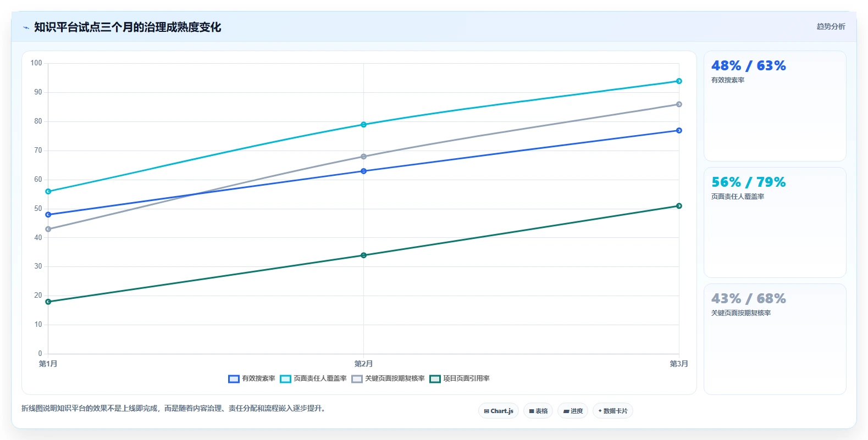Click the chart title 知识平台试点三个月的治理成熟度变化
The image size is (868, 440).
[128, 27]
